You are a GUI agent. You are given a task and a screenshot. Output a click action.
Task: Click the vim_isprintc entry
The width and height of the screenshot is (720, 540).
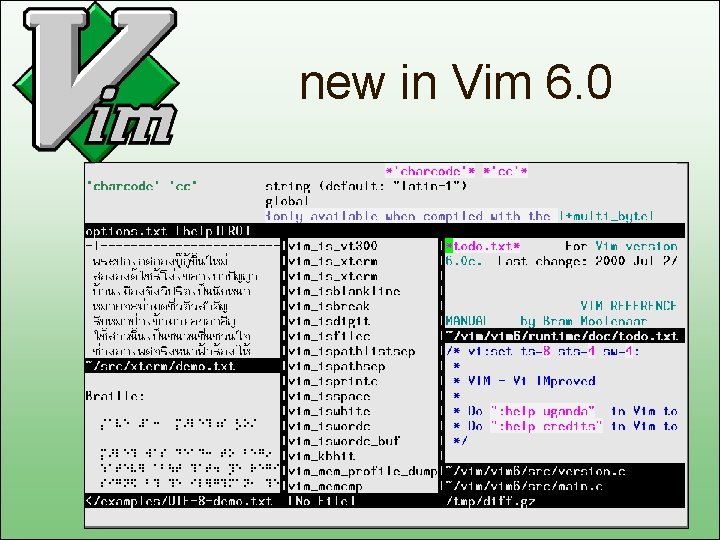(333, 381)
